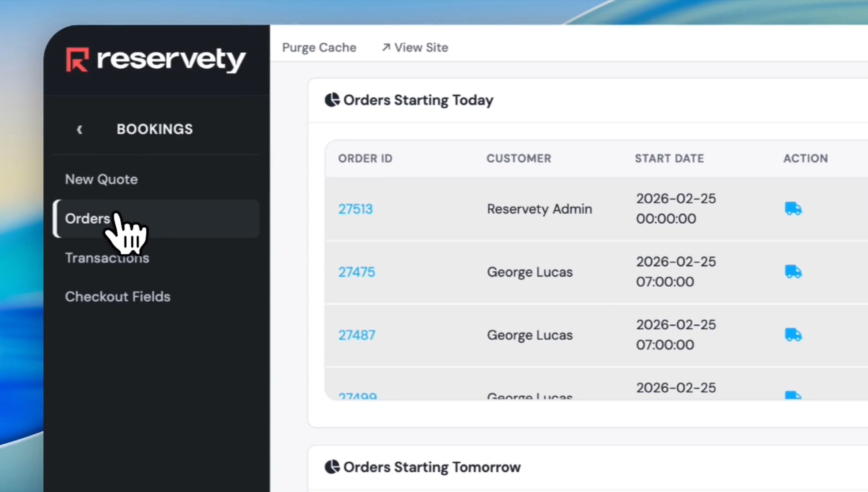Viewport: 868px width, 492px height.
Task: Click pie chart icon beside Orders Starting Today
Action: point(332,100)
